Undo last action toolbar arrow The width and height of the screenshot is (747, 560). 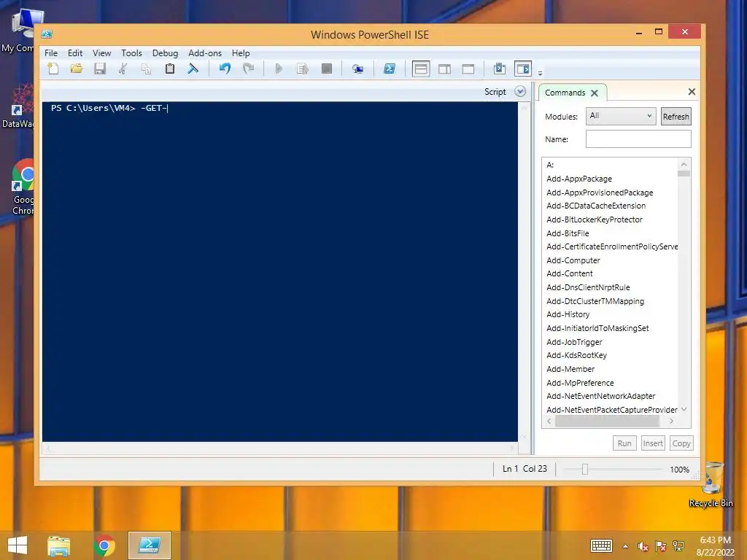[x=225, y=69]
